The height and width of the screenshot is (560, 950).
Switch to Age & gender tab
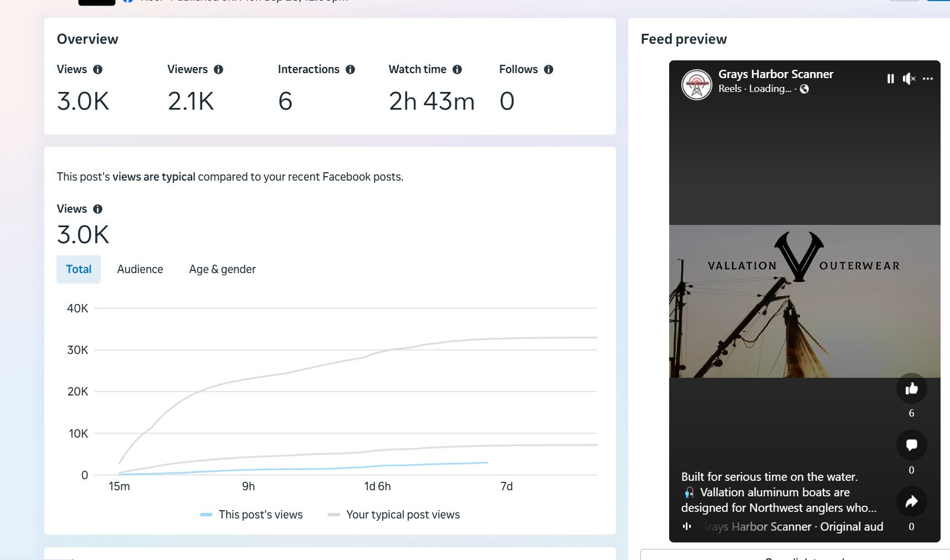[x=222, y=269]
